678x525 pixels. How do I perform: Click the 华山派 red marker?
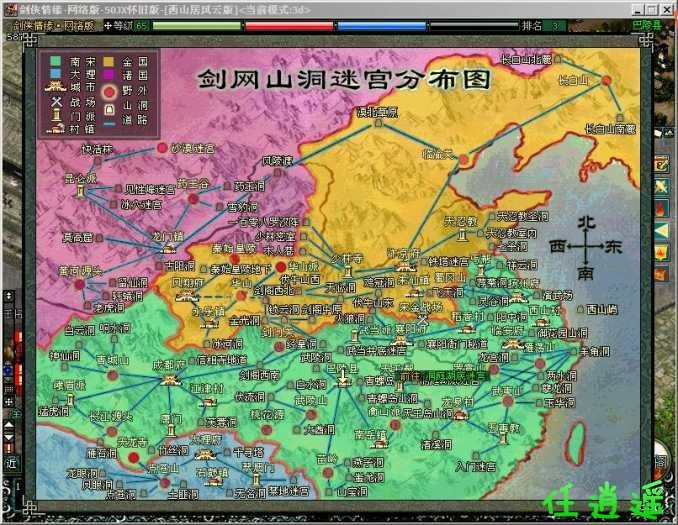(x=281, y=266)
